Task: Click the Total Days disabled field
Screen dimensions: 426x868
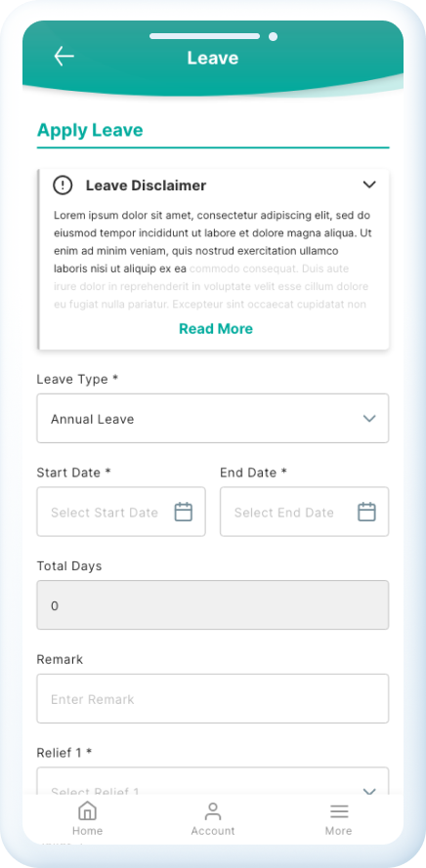Action: tap(213, 605)
